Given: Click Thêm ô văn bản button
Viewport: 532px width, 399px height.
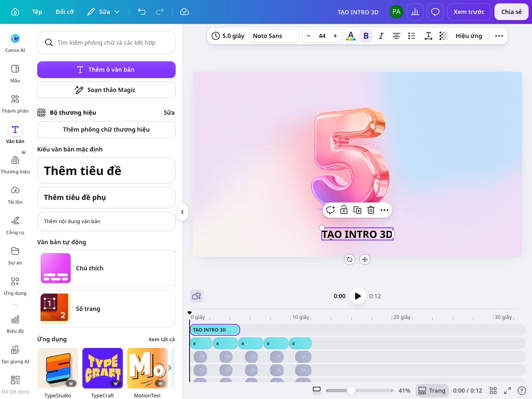Looking at the screenshot, I should click(106, 70).
